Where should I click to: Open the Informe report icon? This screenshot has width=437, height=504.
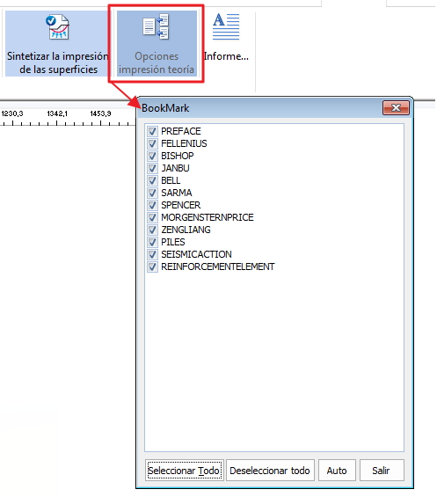(226, 26)
